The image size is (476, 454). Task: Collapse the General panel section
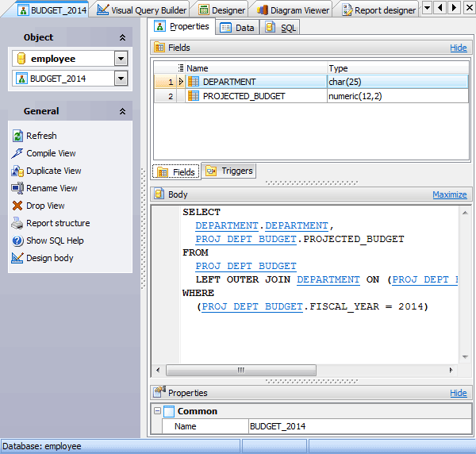coord(122,112)
